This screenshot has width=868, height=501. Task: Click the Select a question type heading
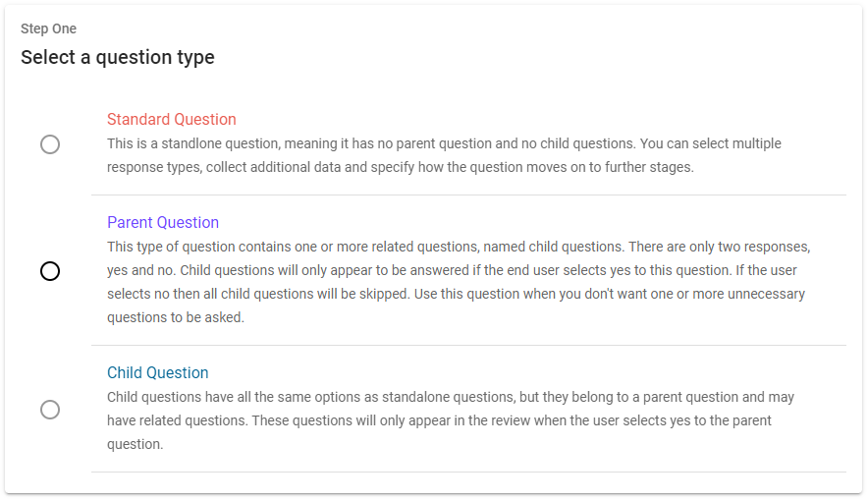(x=117, y=58)
